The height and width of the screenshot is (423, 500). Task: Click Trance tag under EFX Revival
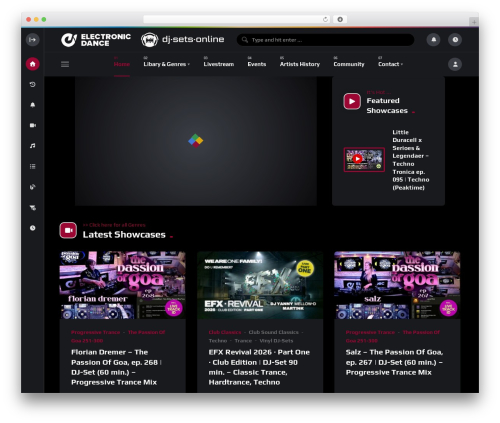point(243,341)
